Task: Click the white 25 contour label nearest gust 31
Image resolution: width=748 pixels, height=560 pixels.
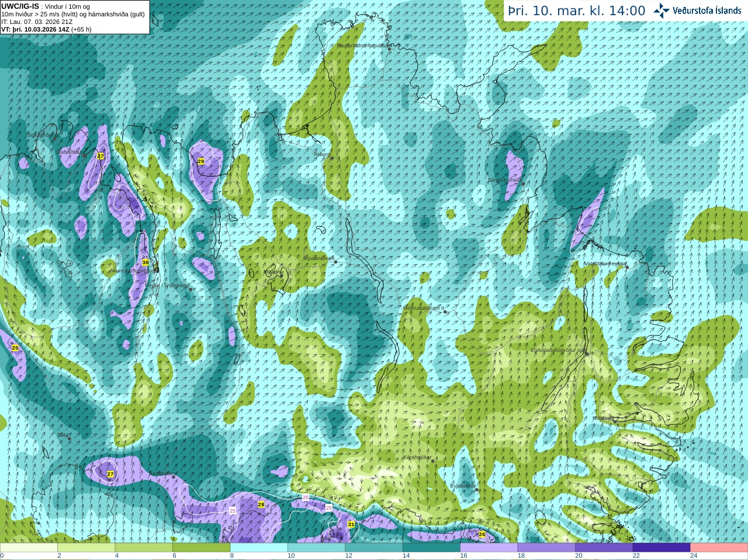Action: [x=329, y=508]
